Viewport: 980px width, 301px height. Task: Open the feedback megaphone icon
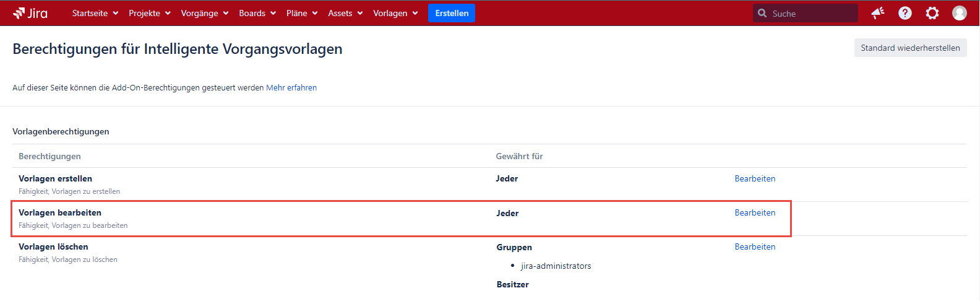click(x=877, y=13)
